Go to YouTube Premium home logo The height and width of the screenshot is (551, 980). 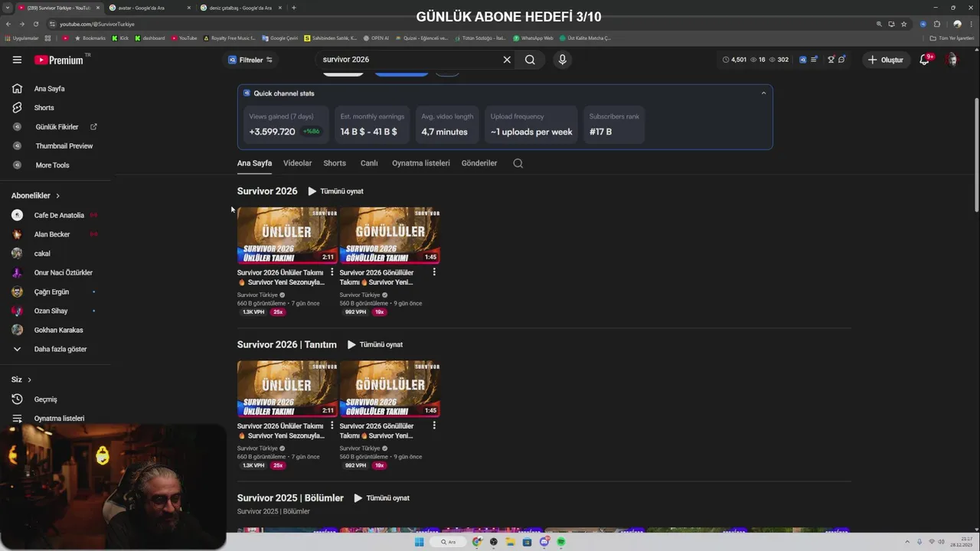(60, 60)
